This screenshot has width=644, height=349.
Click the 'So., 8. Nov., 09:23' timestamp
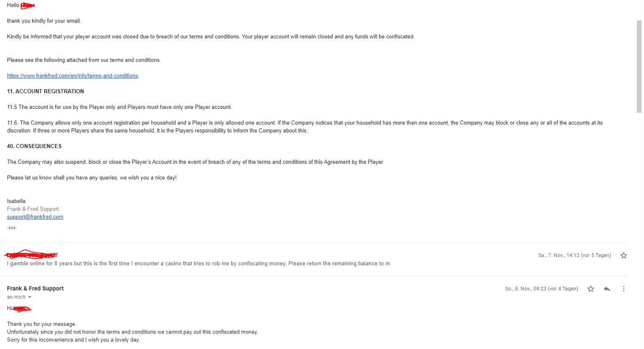coord(541,289)
